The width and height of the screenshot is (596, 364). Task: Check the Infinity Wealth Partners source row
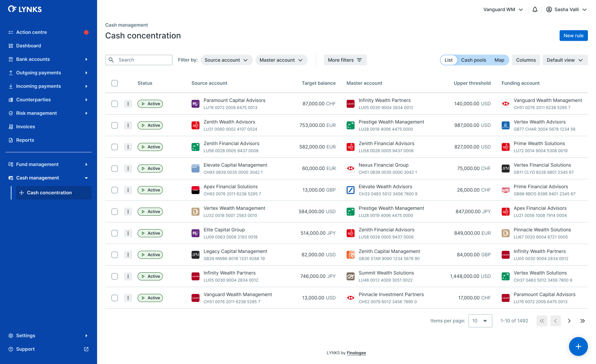click(x=115, y=276)
